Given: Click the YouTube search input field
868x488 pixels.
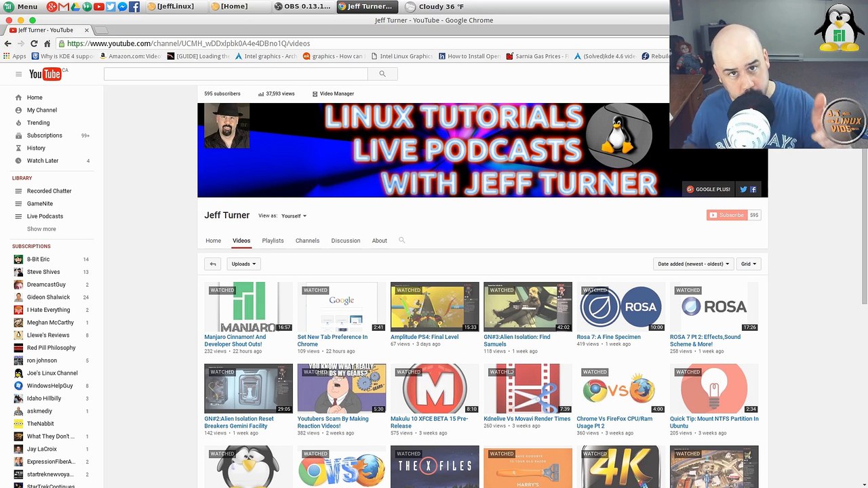Looking at the screenshot, I should pyautogui.click(x=235, y=74).
